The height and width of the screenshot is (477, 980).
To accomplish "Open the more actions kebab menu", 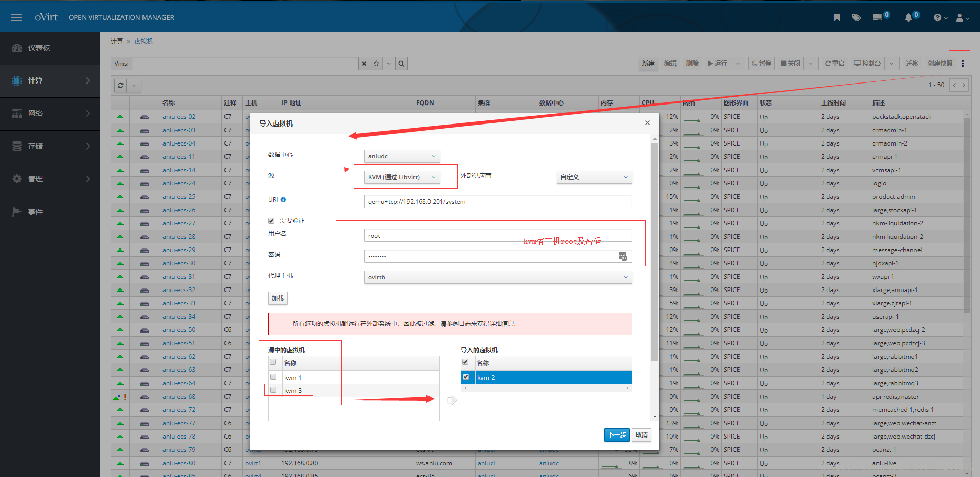I will [963, 64].
